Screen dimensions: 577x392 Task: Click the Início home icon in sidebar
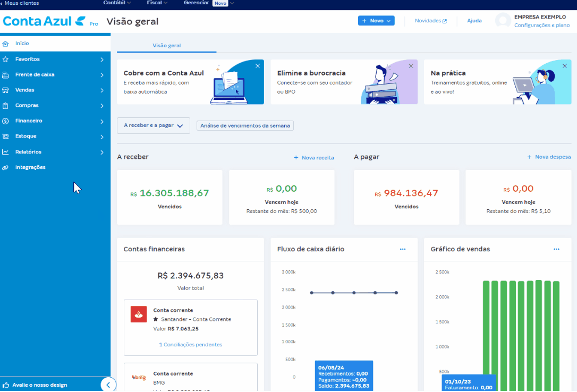click(5, 44)
